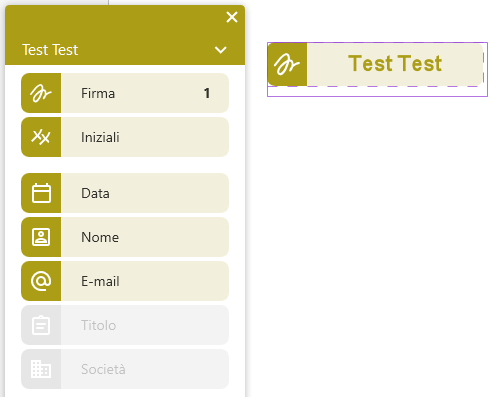
Task: Click the Iniziali initials icon
Action: (41, 137)
